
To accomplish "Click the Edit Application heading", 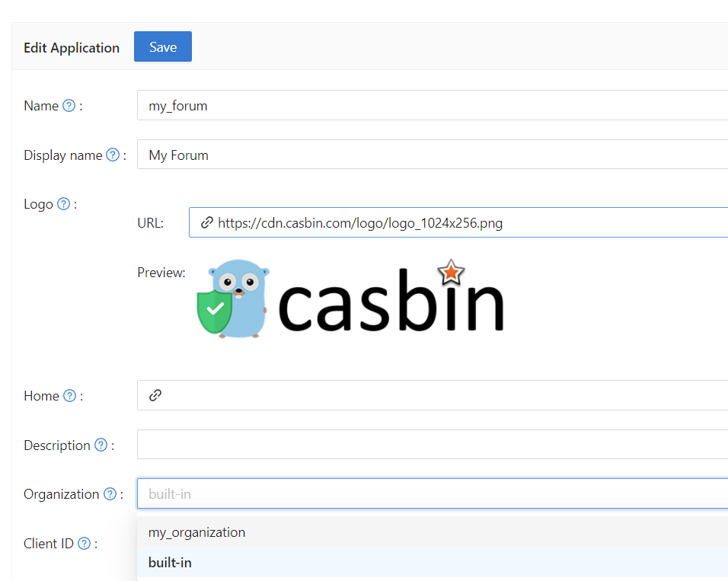I will [71, 47].
